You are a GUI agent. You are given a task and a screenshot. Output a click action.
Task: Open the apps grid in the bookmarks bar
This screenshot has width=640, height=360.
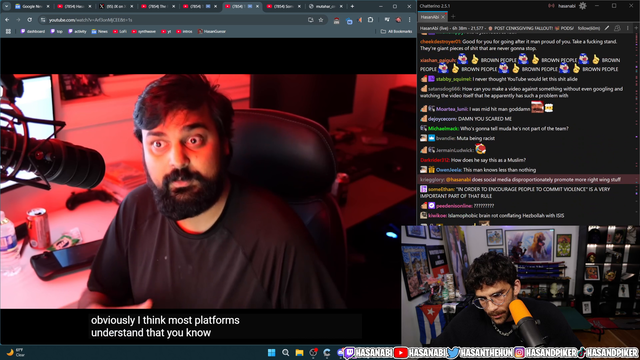(x=8, y=31)
